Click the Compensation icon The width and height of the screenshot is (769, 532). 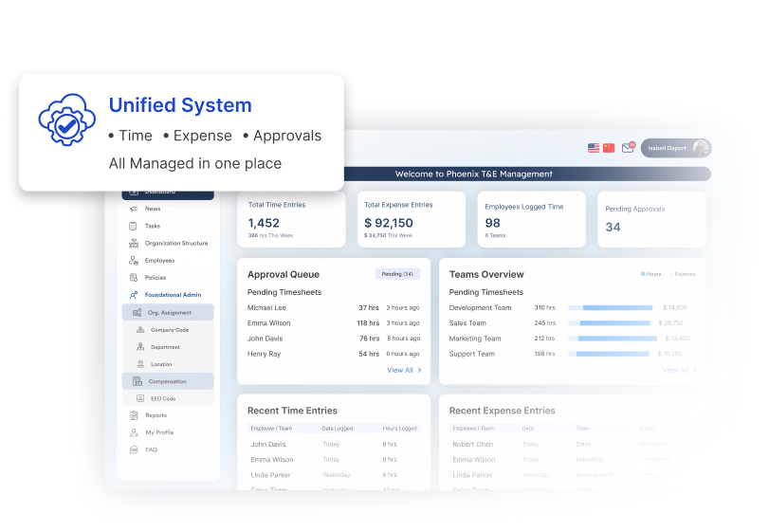pos(137,381)
